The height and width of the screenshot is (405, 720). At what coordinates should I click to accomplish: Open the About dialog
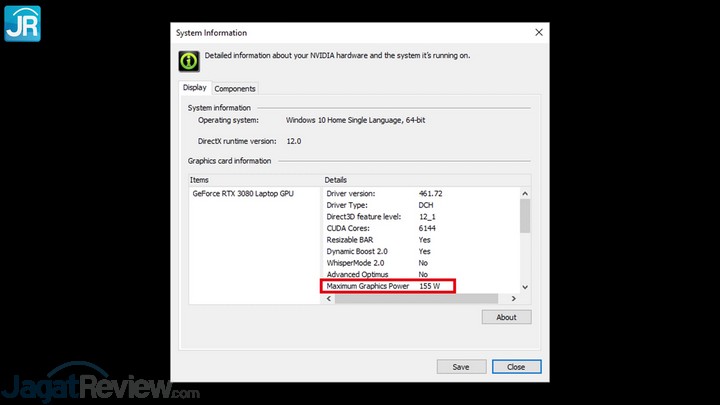(x=506, y=317)
